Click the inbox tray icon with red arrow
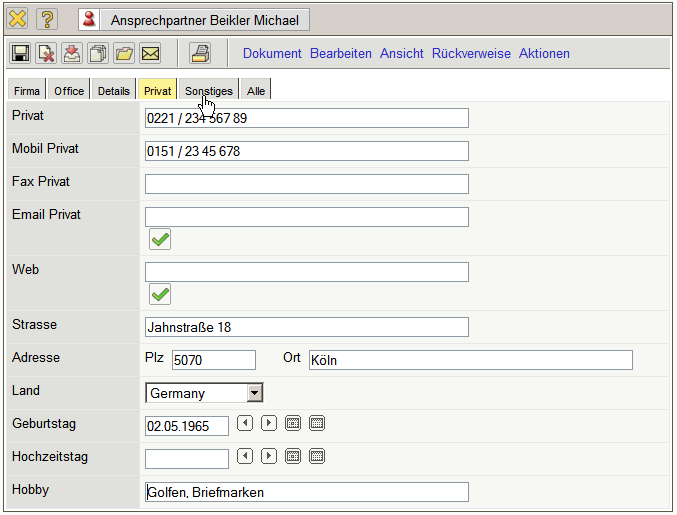677x515 pixels. click(x=72, y=54)
